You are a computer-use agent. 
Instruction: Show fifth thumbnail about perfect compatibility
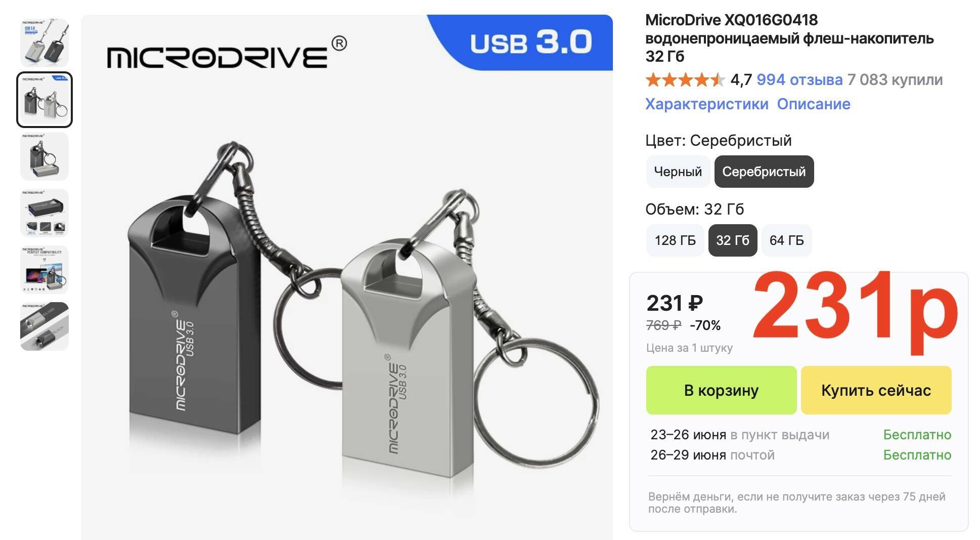coord(44,270)
